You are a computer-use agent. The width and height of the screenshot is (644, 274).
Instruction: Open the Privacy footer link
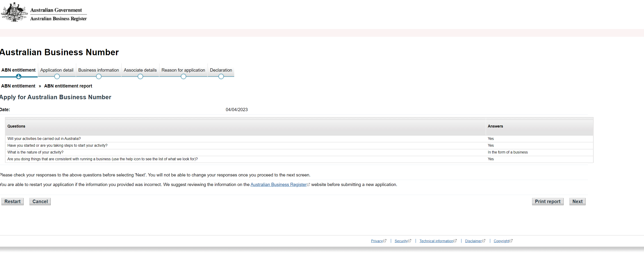(377, 241)
